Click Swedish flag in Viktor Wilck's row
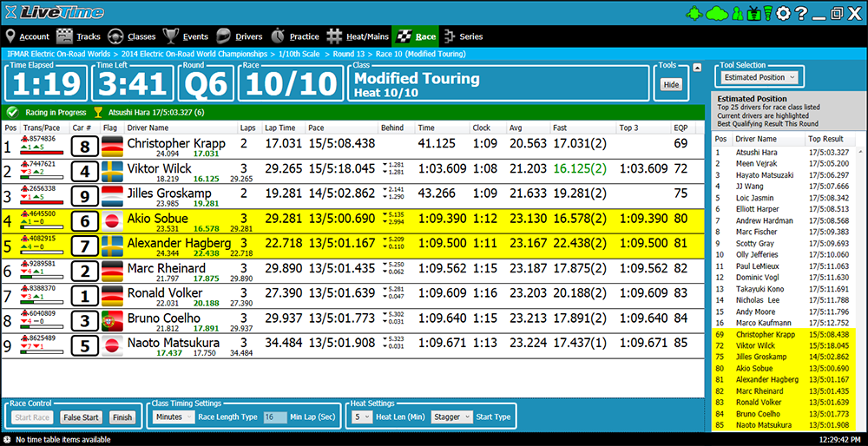This screenshot has width=868, height=446. pyautogui.click(x=111, y=171)
